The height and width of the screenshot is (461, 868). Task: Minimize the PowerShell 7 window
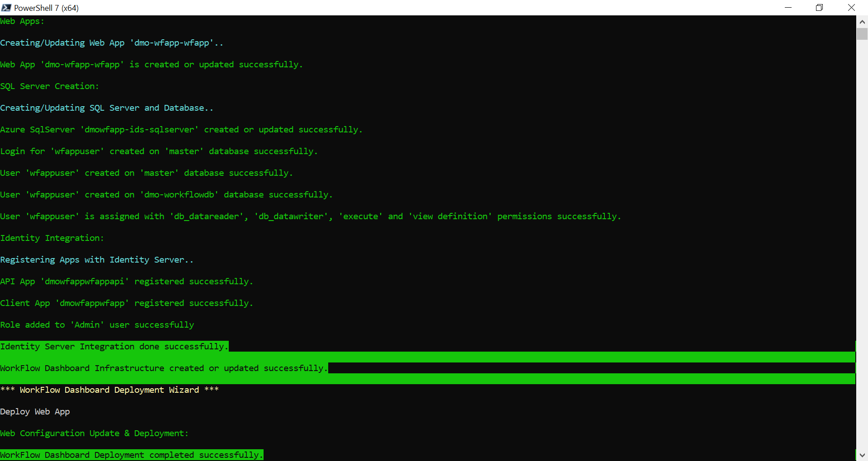(x=788, y=8)
